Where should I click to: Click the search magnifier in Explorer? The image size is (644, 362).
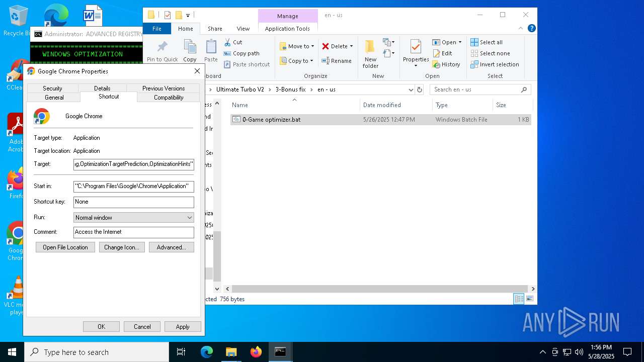[524, 89]
